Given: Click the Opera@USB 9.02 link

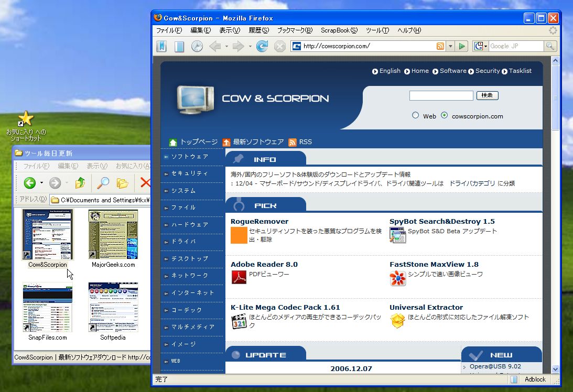Looking at the screenshot, I should click(495, 366).
